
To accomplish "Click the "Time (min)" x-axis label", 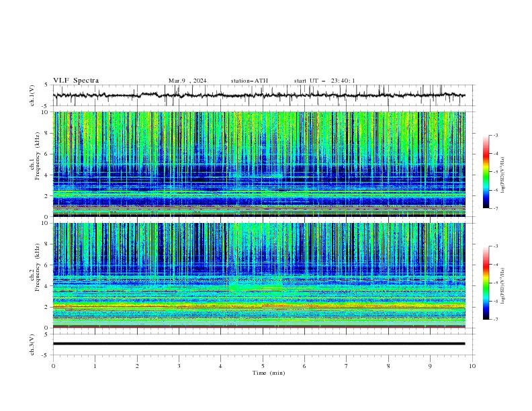I will (x=269, y=373).
